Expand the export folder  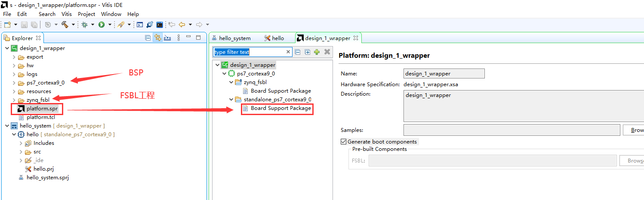14,57
